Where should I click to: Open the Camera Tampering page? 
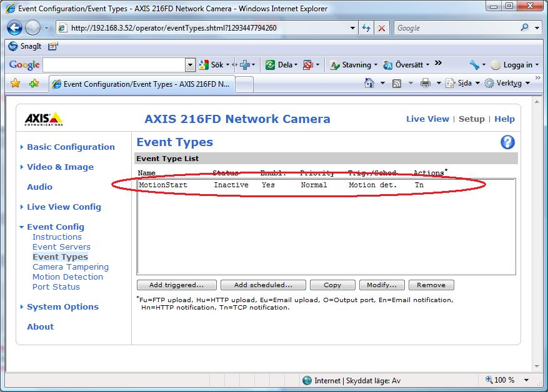71,267
